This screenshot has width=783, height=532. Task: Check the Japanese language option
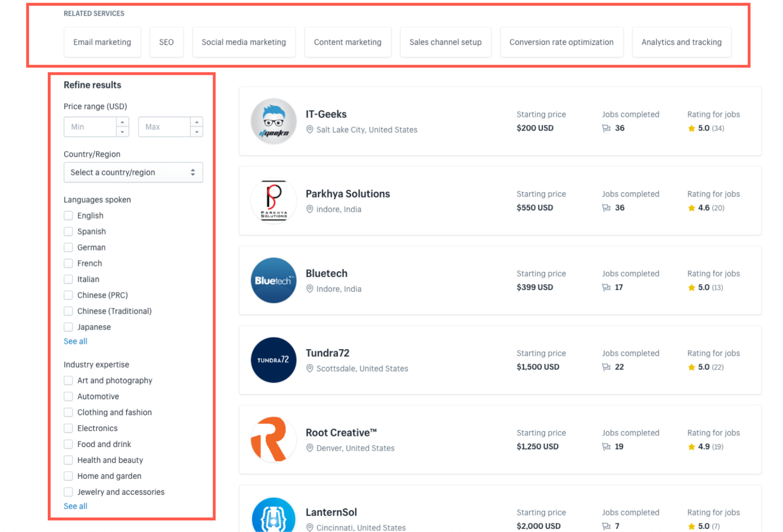coord(68,327)
